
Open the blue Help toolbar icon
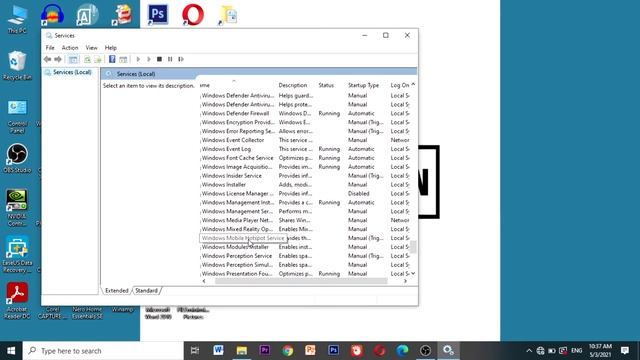[x=112, y=59]
